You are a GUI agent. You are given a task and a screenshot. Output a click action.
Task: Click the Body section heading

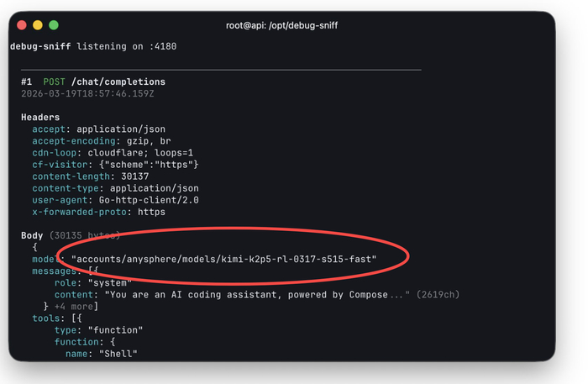(x=32, y=235)
